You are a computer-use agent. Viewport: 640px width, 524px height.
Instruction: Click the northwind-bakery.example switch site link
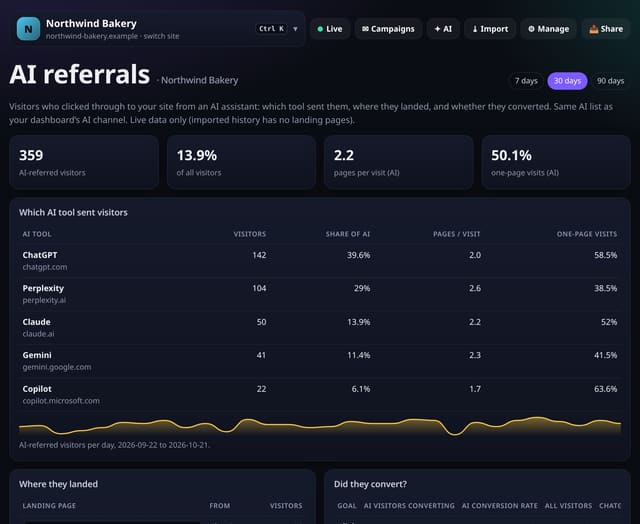tap(112, 36)
